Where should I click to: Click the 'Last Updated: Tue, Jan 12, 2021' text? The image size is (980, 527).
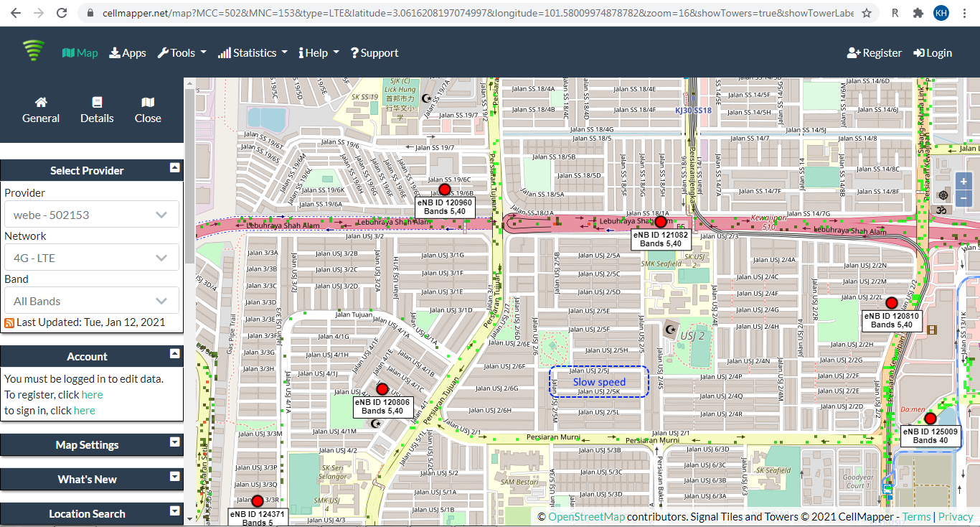point(91,322)
